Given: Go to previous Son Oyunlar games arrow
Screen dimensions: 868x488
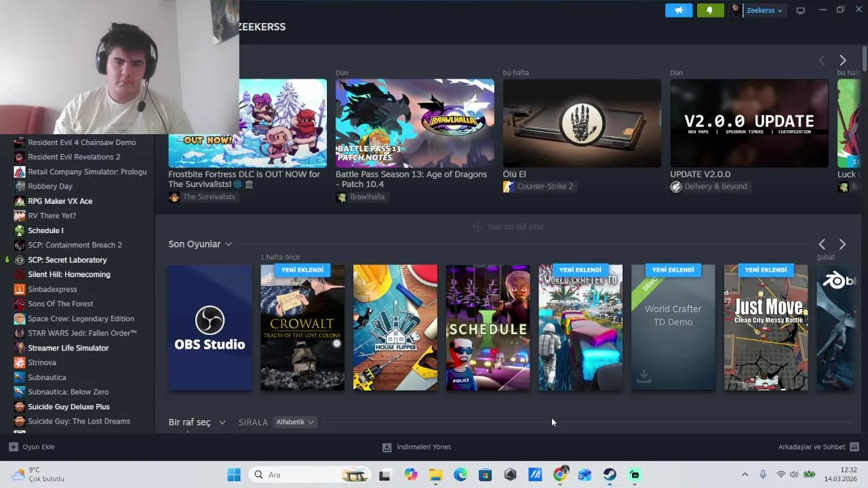Looking at the screenshot, I should 822,244.
